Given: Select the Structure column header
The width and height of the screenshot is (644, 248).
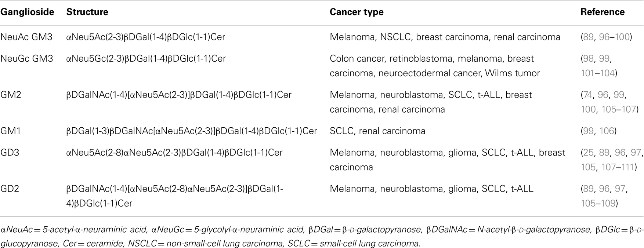Looking at the screenshot, I should tap(87, 12).
